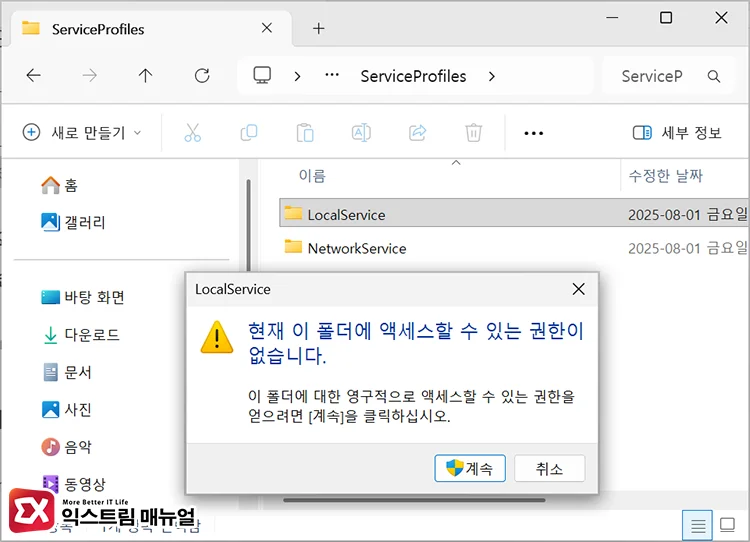
Task: Paste with the clipboard icon
Action: pyautogui.click(x=305, y=133)
